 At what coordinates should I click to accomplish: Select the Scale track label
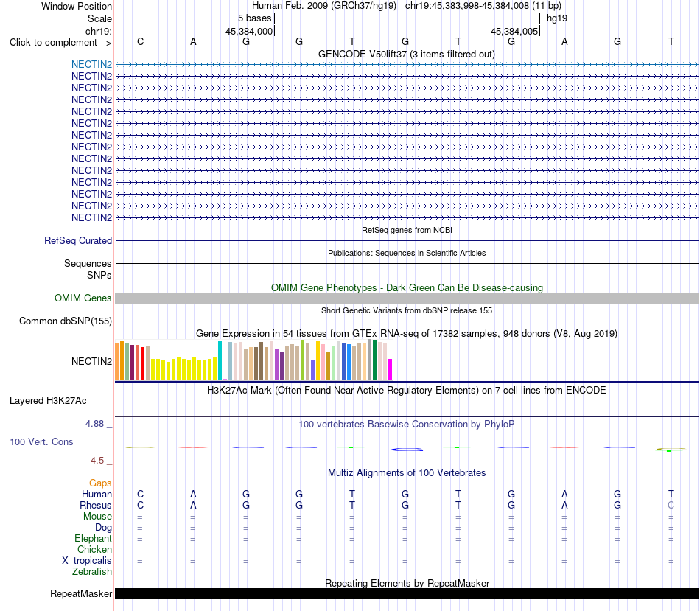pyautogui.click(x=99, y=18)
